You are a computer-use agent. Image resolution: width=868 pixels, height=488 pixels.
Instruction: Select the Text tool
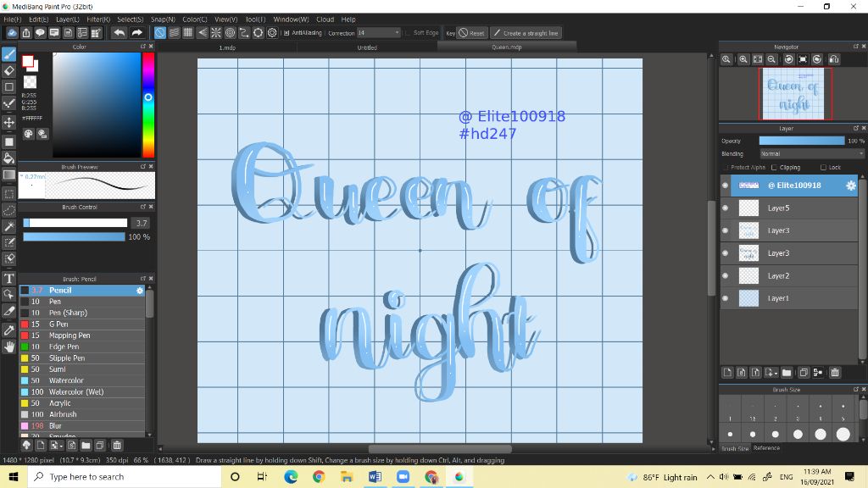coord(8,278)
